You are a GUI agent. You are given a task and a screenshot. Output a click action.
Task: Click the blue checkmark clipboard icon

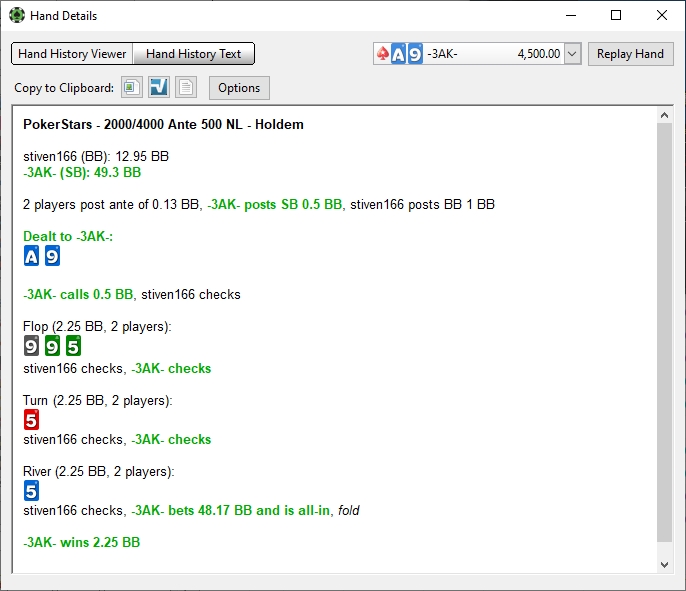159,87
